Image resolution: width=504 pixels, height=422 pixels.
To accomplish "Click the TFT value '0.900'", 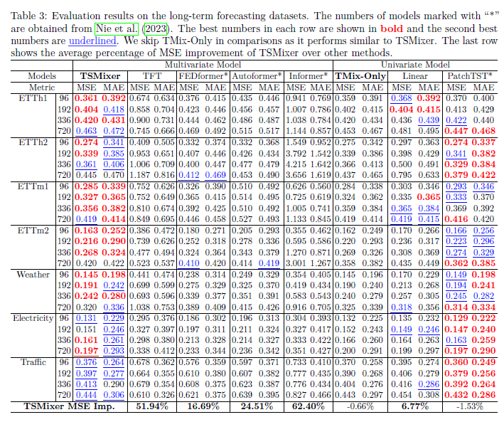I will [x=139, y=120].
